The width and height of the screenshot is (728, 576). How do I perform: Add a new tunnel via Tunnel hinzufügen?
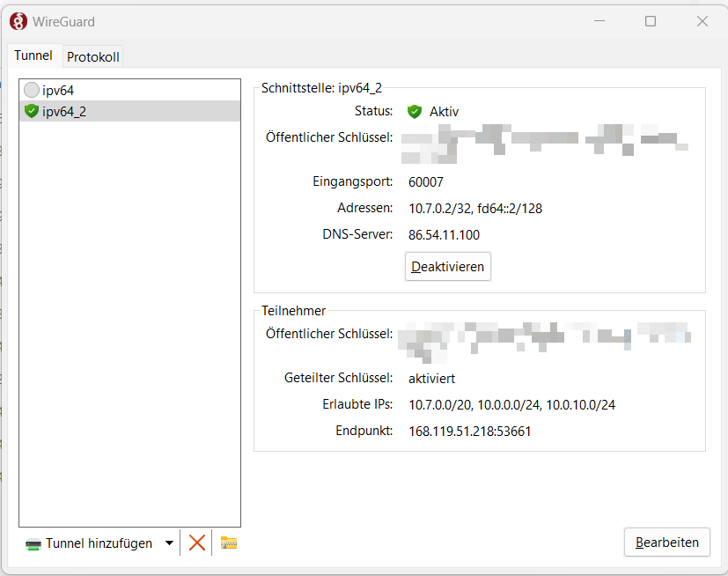(89, 543)
